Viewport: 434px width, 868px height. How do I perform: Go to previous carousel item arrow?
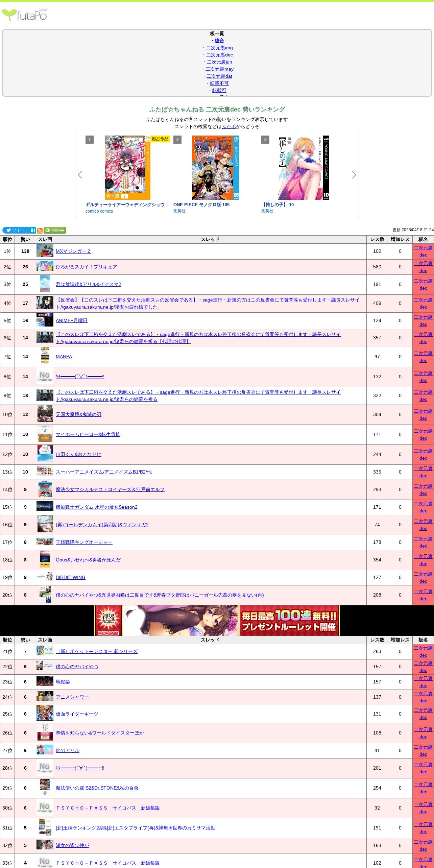80,175
